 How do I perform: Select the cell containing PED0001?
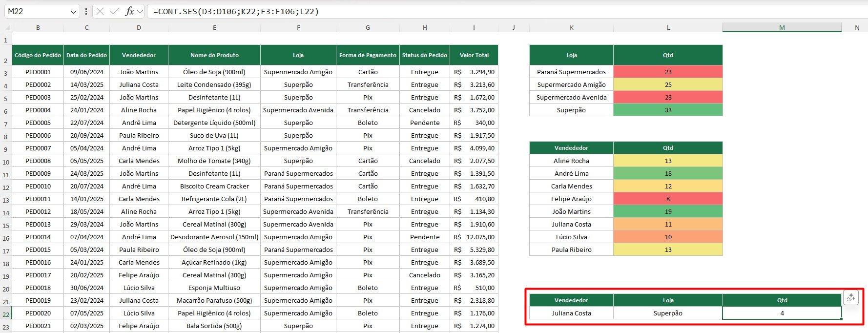pyautogui.click(x=38, y=72)
